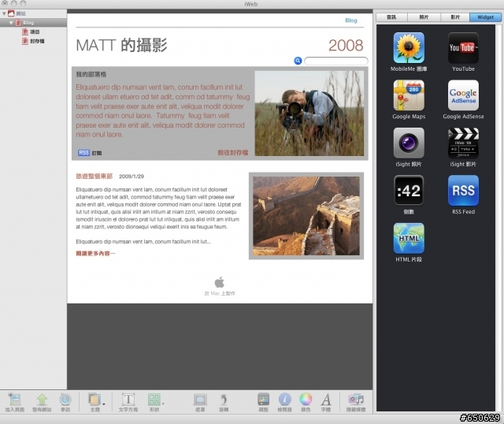Screen dimensions: 504x424
Task: Click the MATT 的攝影 page title text
Action: 121,45
